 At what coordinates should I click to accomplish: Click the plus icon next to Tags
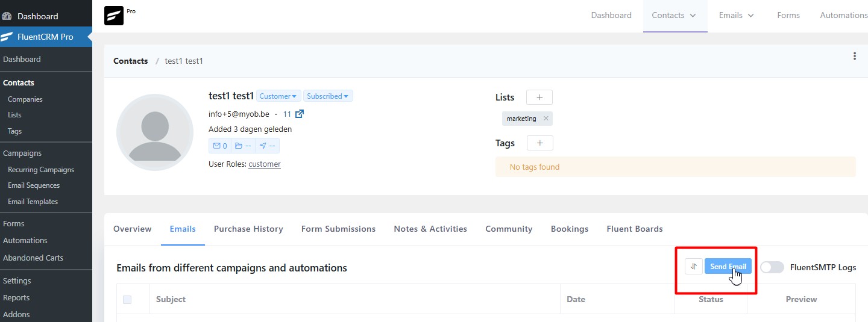point(539,143)
